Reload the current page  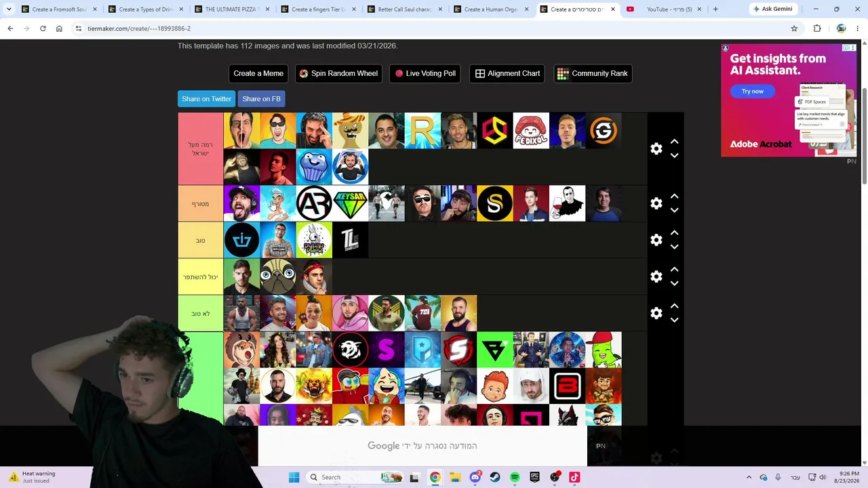click(x=43, y=28)
